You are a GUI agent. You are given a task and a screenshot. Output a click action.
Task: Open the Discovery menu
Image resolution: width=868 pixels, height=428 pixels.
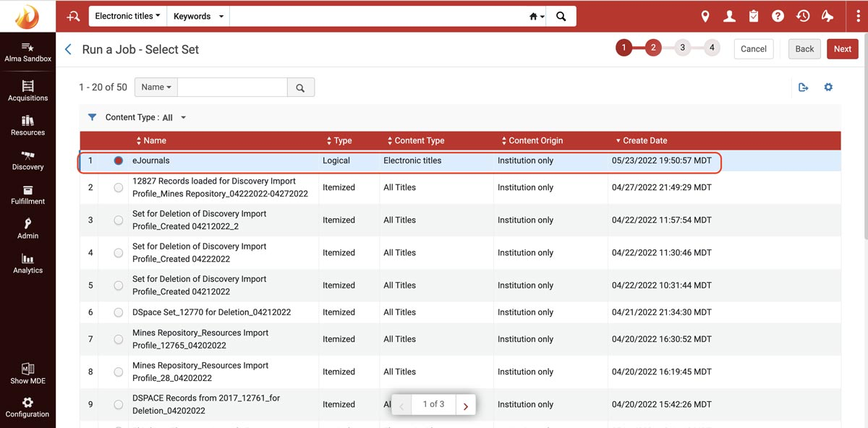(27, 160)
